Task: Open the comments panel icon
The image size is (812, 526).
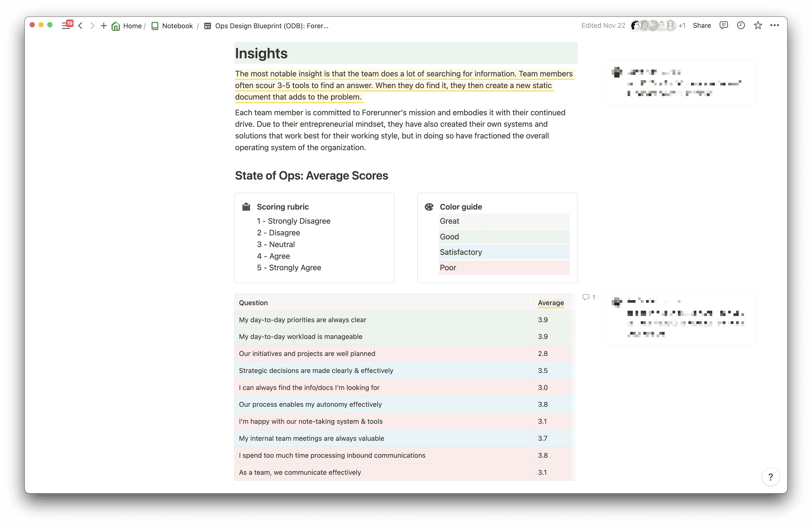Action: (x=723, y=26)
